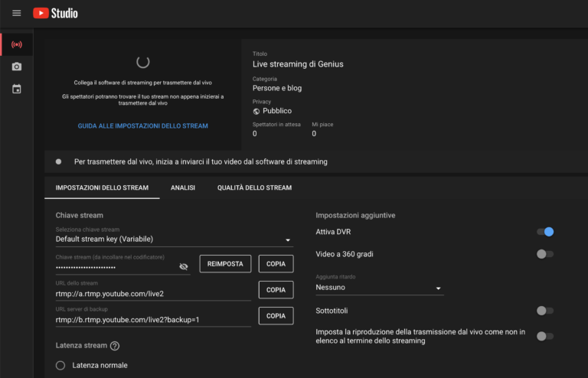Screen dimensions: 588x378
Task: Open Guida alle impostazioni dello stream link
Action: pos(143,126)
